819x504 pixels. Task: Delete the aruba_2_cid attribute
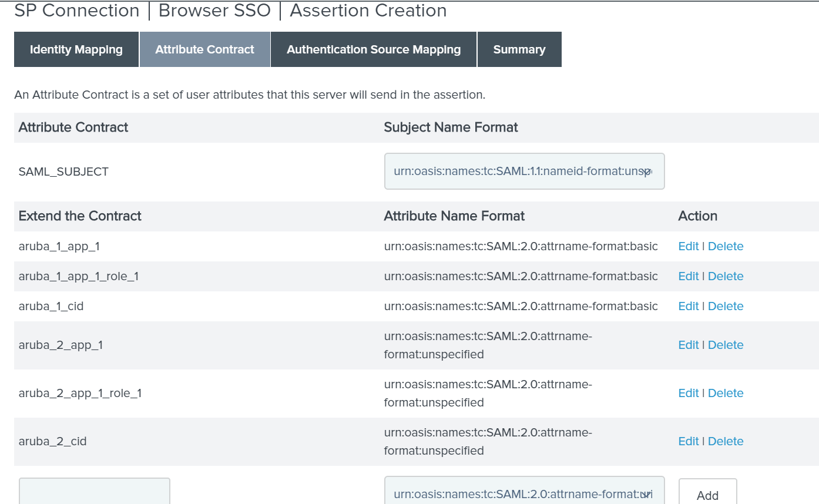[x=726, y=441]
